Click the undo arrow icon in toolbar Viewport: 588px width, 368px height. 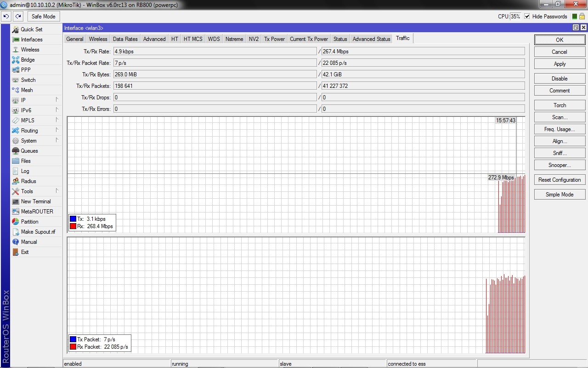pyautogui.click(x=6, y=17)
